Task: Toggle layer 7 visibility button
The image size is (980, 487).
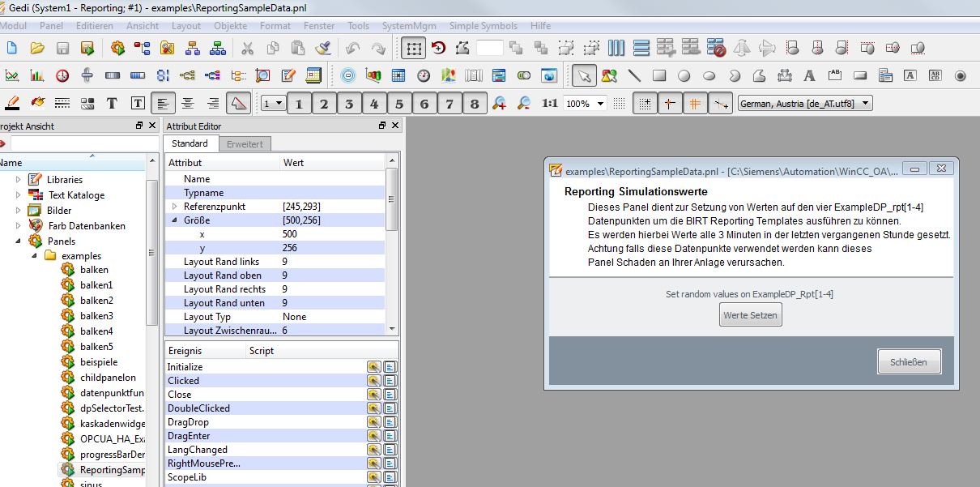Action: (450, 104)
